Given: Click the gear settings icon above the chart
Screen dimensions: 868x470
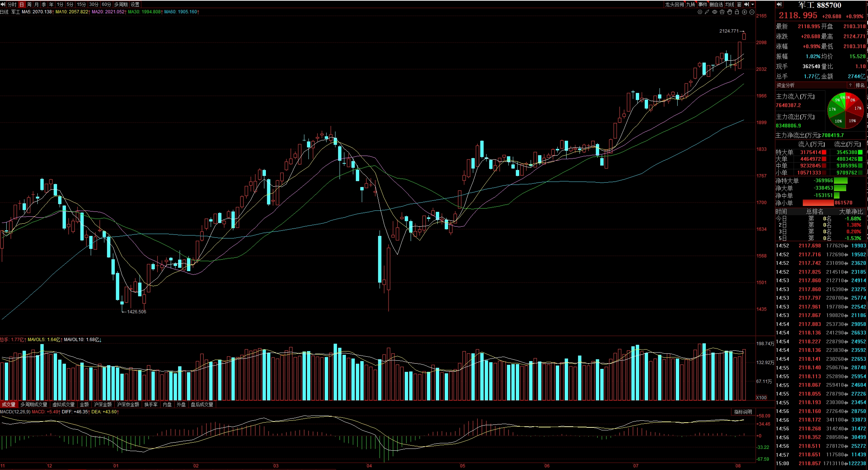Looking at the screenshot, I should tap(700, 12).
